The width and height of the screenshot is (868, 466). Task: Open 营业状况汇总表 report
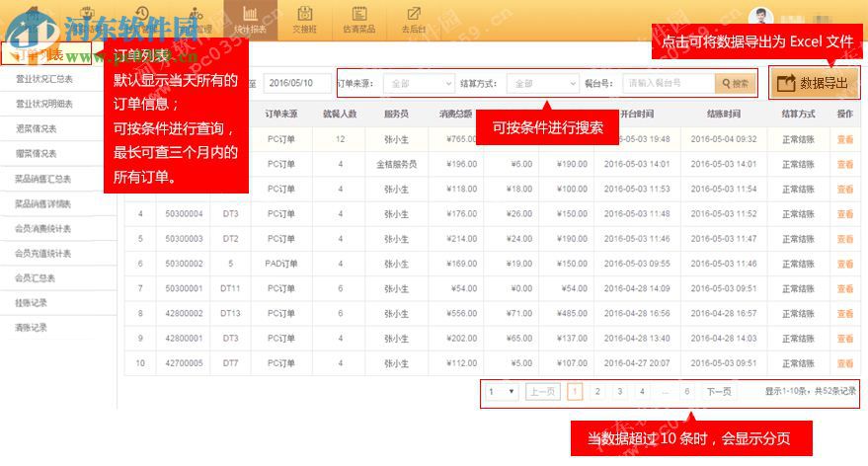tap(44, 79)
